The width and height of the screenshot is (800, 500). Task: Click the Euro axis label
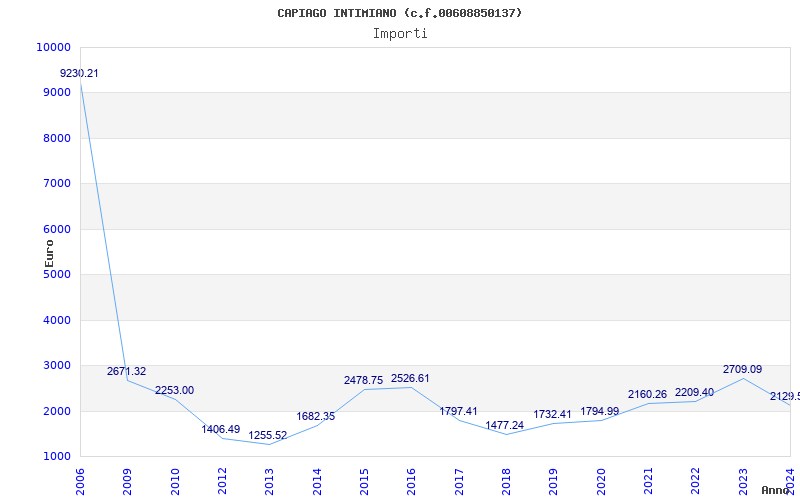click(x=49, y=253)
